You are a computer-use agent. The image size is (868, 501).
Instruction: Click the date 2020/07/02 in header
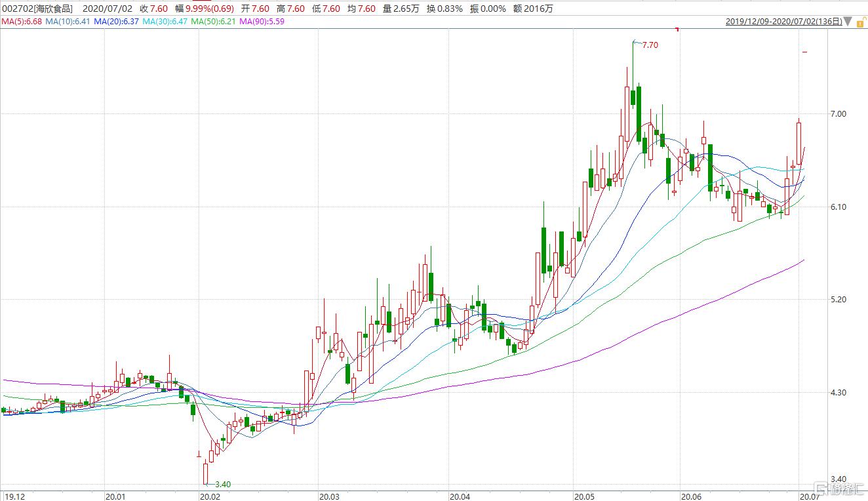[108, 9]
